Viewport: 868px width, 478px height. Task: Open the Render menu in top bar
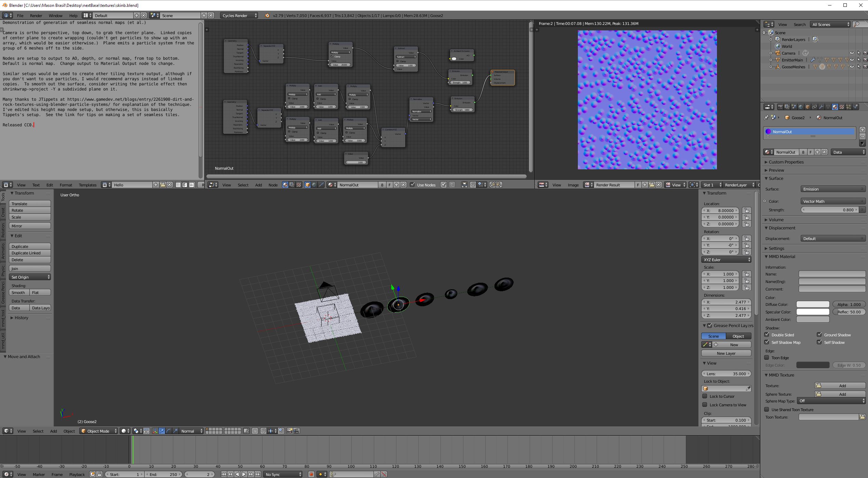coord(36,15)
